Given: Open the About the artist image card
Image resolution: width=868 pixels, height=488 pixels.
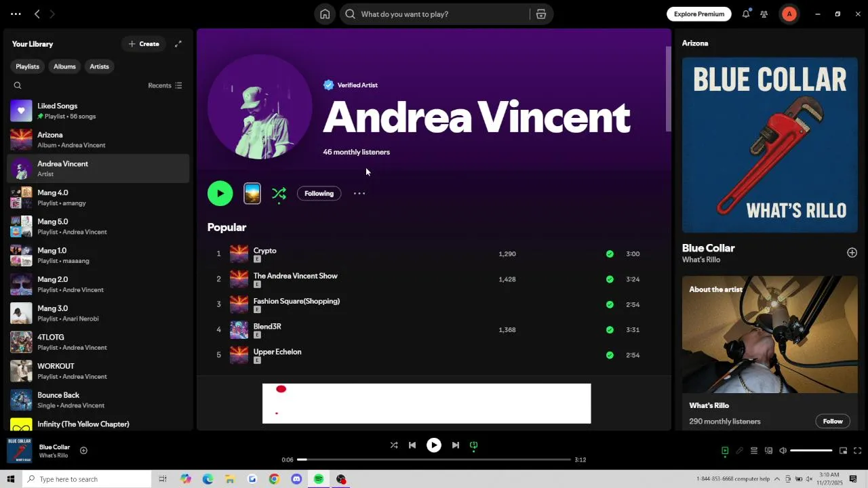Looking at the screenshot, I should click(770, 334).
